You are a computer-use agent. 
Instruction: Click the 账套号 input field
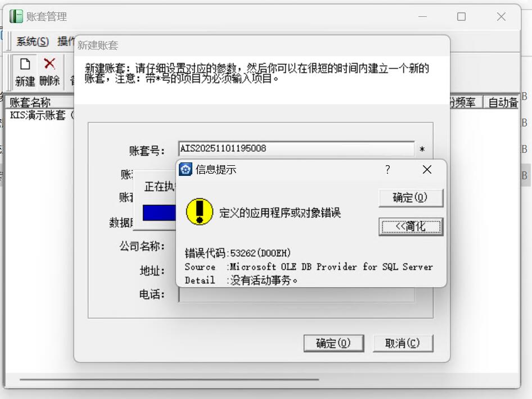click(296, 148)
